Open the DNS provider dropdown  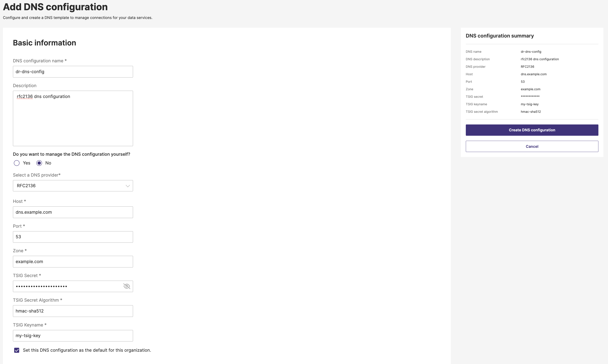(x=73, y=186)
